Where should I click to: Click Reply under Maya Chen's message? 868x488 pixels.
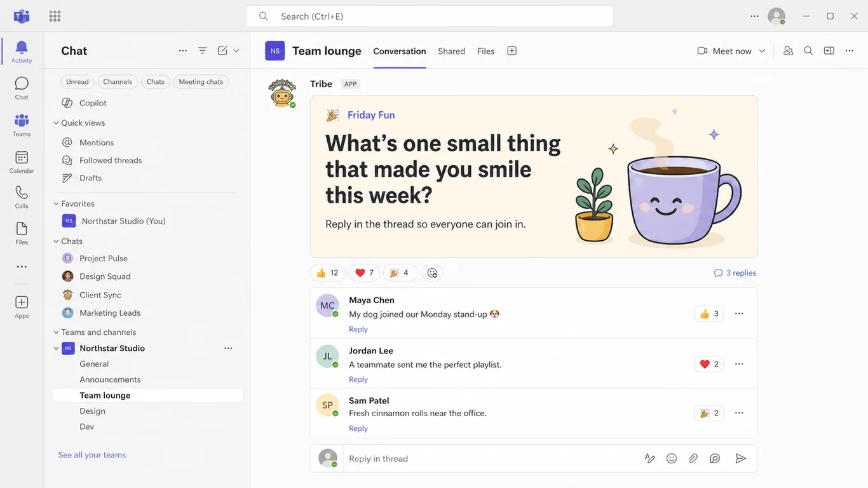point(358,329)
